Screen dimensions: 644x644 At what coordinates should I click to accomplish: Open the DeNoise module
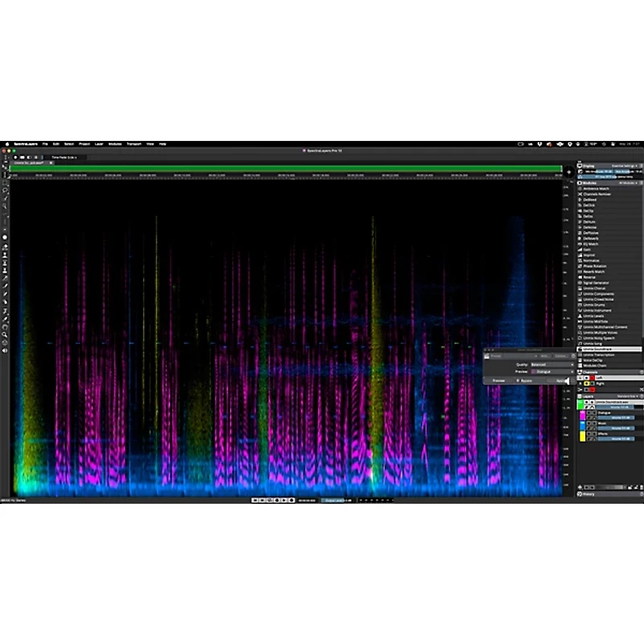point(605,227)
